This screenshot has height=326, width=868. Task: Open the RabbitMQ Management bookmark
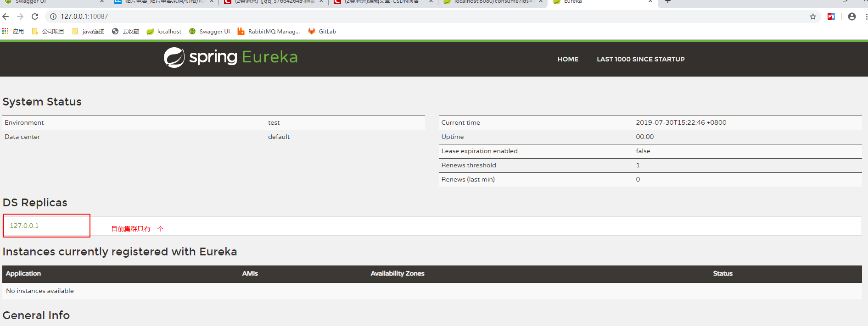(x=269, y=31)
